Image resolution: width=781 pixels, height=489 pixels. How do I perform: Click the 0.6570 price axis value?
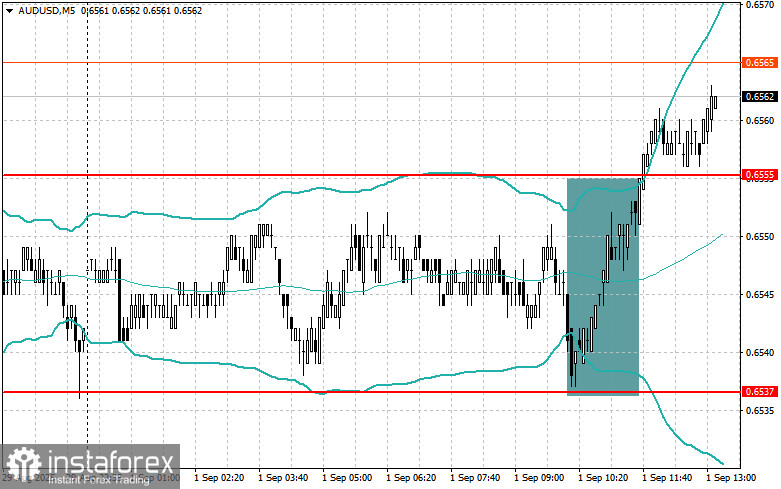point(760,5)
